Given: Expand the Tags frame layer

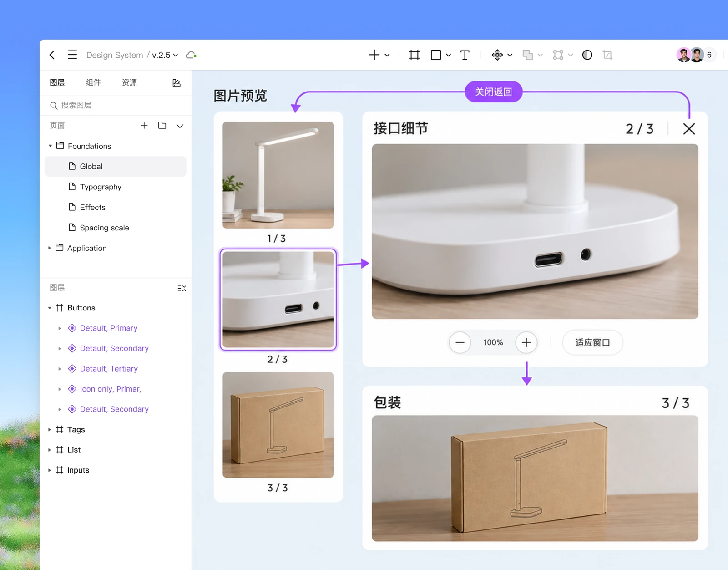Looking at the screenshot, I should 50,430.
